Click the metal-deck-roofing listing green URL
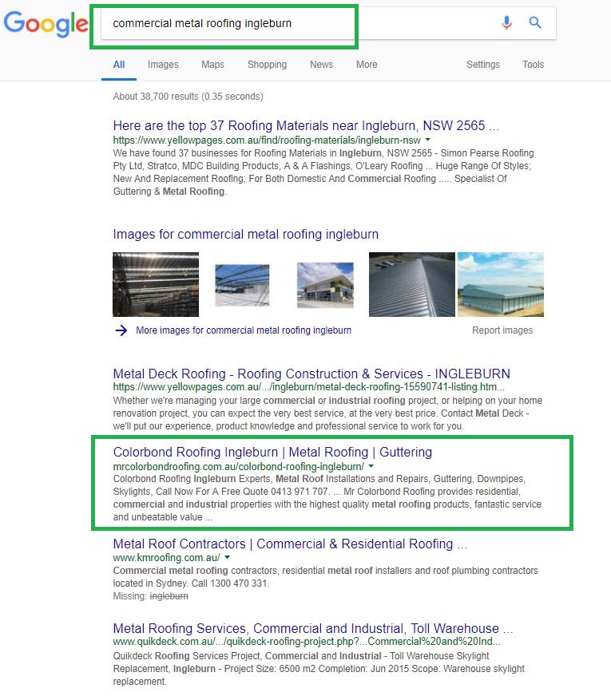This screenshot has width=611, height=700. pyautogui.click(x=308, y=386)
